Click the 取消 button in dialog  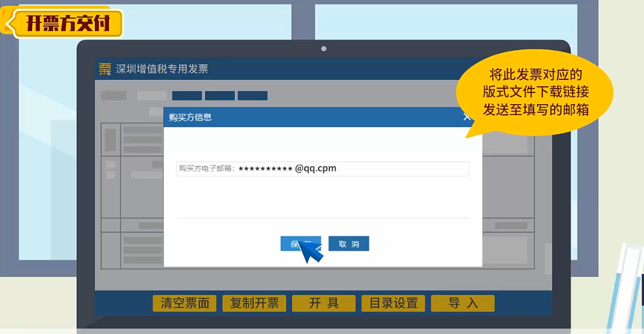349,244
